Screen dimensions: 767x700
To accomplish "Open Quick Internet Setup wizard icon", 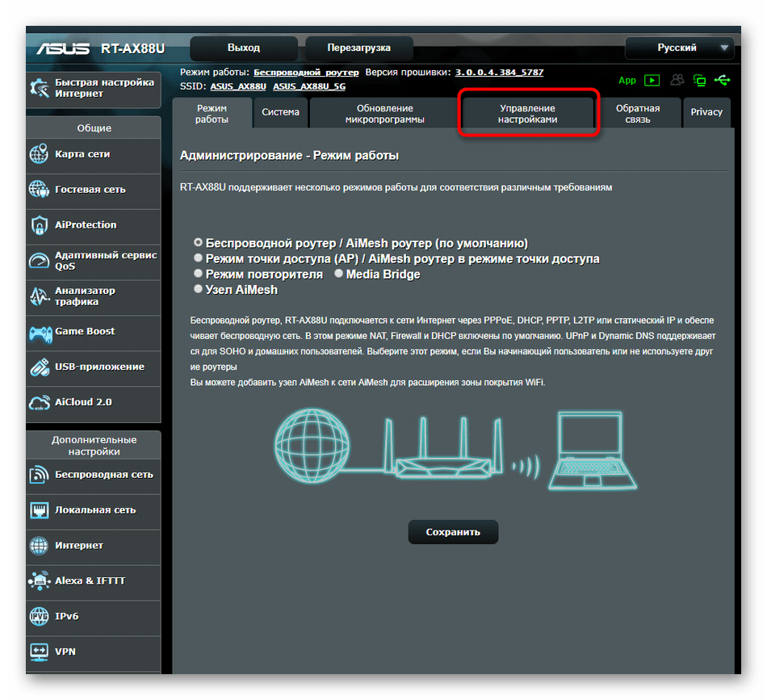I will [x=39, y=88].
